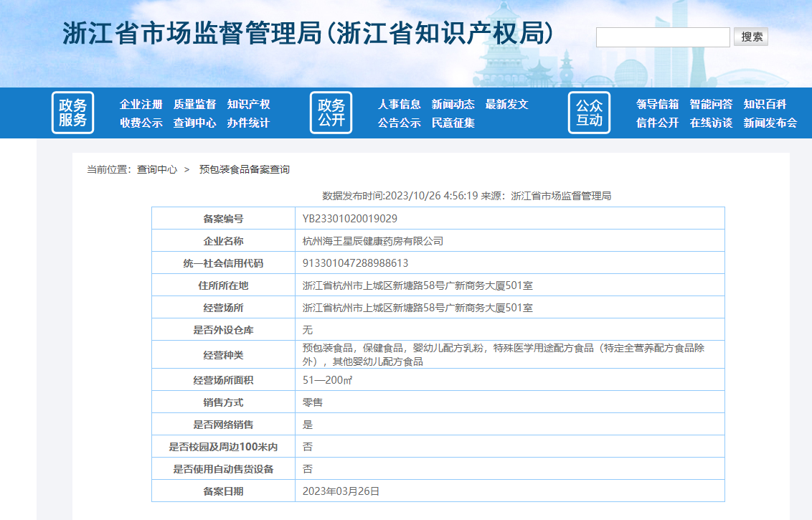Screen dimensions: 812x520
Task: Click the 经营场所面积 row label
Action: coord(223,380)
